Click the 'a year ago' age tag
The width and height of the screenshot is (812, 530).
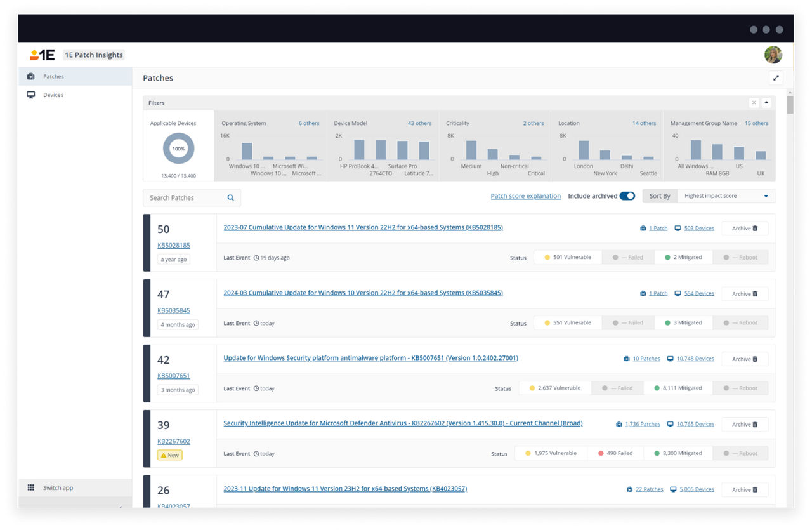(x=174, y=259)
